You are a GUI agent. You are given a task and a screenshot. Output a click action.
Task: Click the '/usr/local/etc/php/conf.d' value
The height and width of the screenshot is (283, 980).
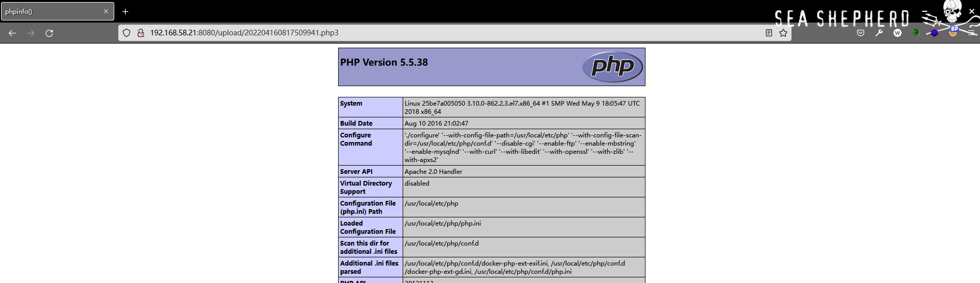(x=442, y=244)
